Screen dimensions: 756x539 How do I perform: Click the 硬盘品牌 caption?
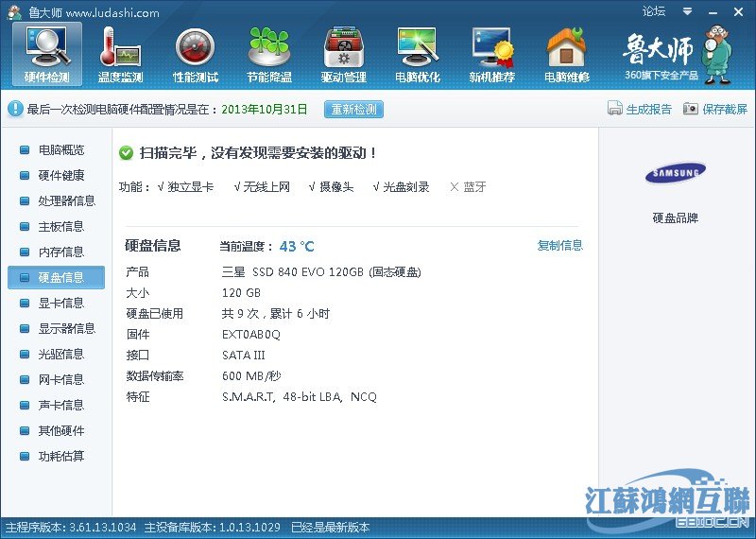tap(675, 218)
